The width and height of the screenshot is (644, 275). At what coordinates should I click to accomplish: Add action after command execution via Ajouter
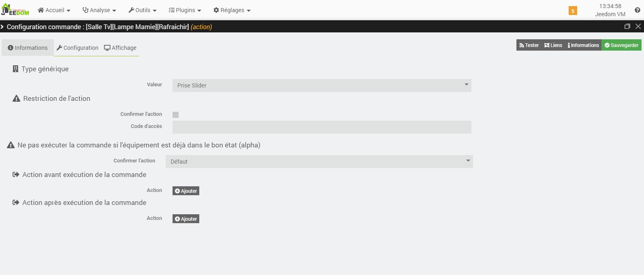point(186,219)
